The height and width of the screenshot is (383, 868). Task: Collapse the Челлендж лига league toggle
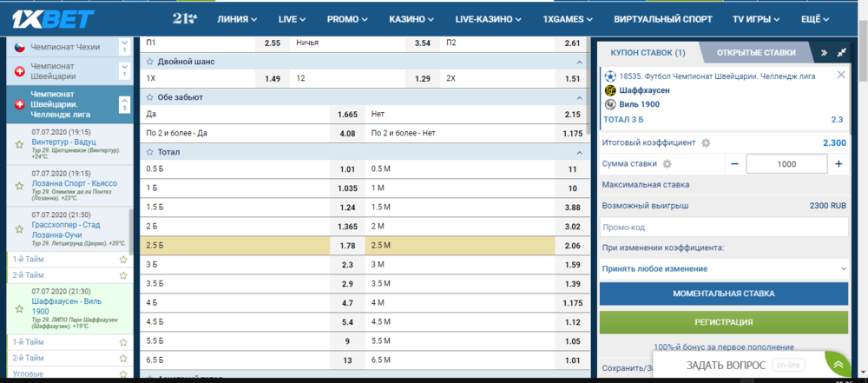(x=124, y=104)
